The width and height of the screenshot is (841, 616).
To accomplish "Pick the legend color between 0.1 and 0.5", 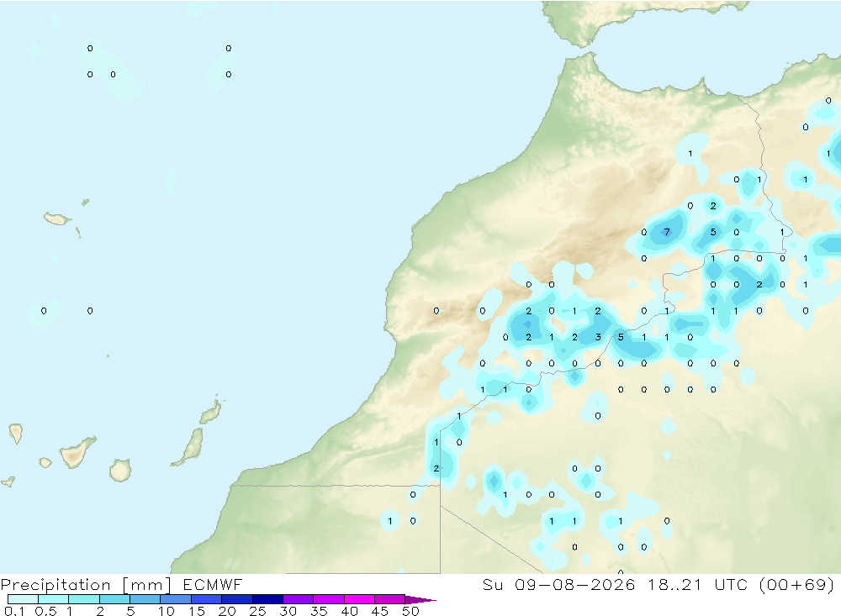I will 23,599.
